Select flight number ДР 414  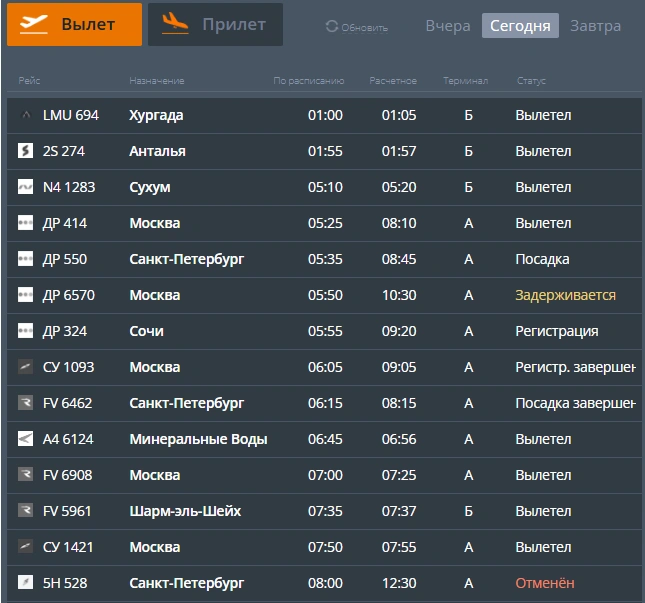tap(65, 223)
